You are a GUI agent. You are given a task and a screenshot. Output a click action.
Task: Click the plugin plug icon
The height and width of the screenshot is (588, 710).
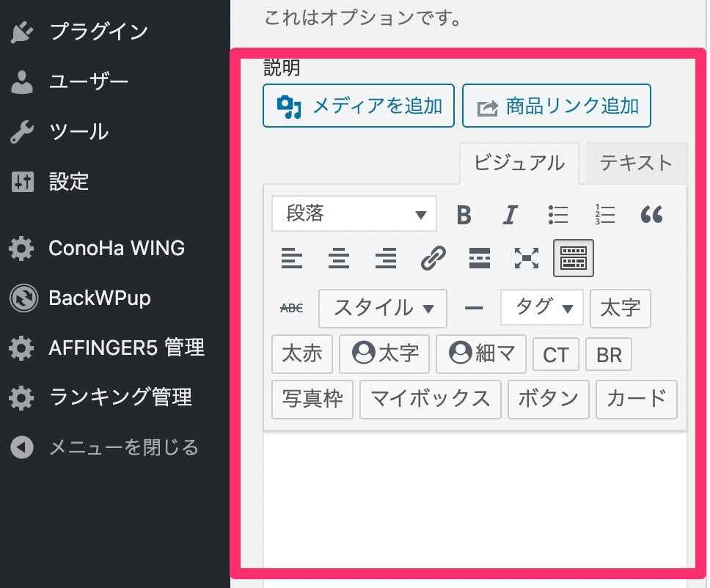coord(22,32)
